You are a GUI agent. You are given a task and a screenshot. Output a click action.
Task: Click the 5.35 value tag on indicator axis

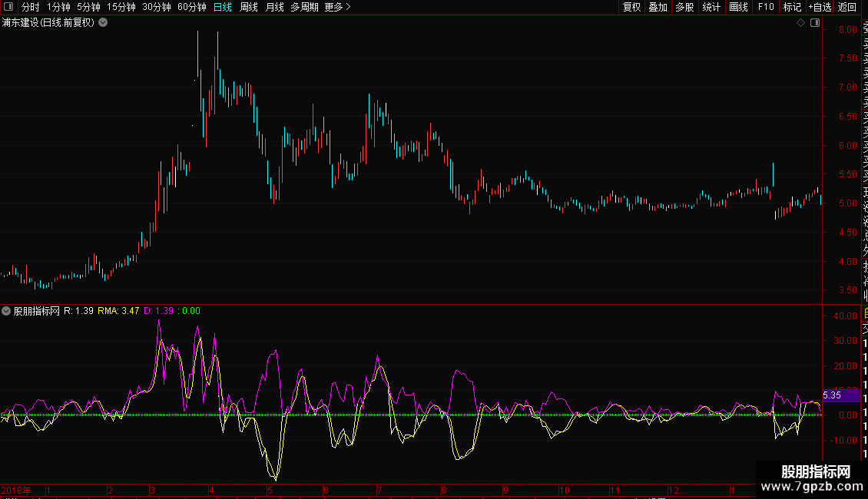(x=841, y=395)
